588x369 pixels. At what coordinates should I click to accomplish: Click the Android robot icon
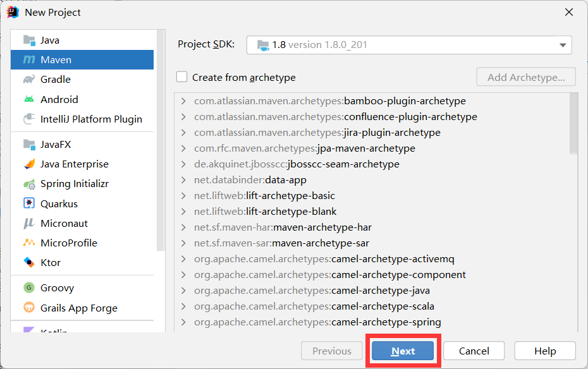click(29, 99)
